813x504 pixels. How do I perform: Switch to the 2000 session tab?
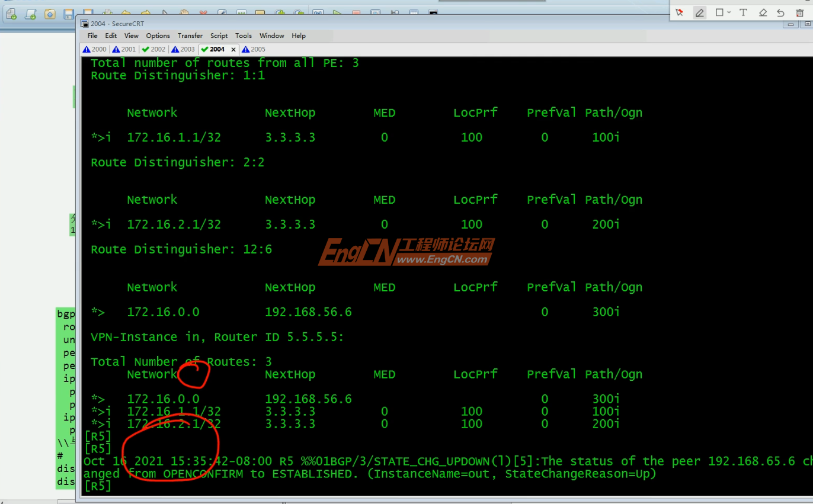pos(95,49)
